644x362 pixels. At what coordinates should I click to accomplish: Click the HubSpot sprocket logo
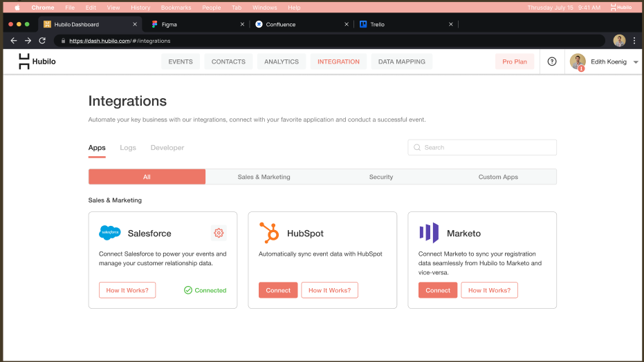tap(269, 232)
